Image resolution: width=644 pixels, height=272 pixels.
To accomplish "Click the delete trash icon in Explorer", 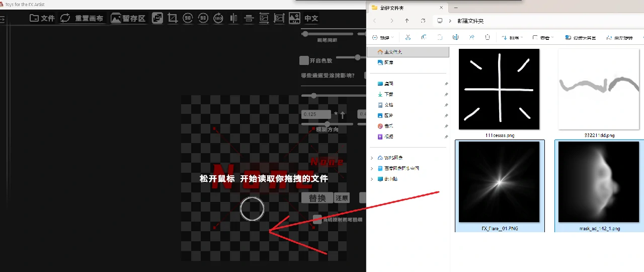I will [x=487, y=38].
